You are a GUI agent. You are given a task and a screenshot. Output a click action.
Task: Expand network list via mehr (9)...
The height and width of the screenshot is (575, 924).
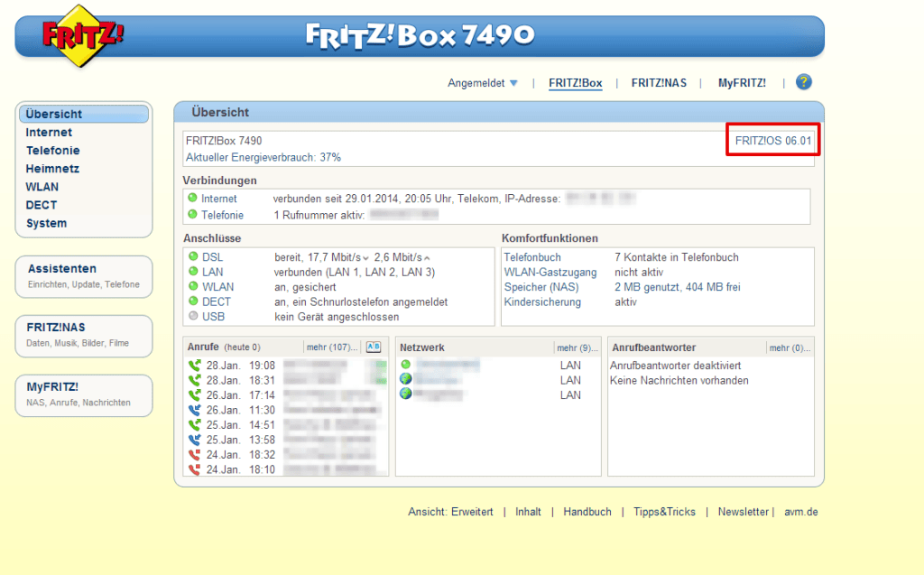577,348
